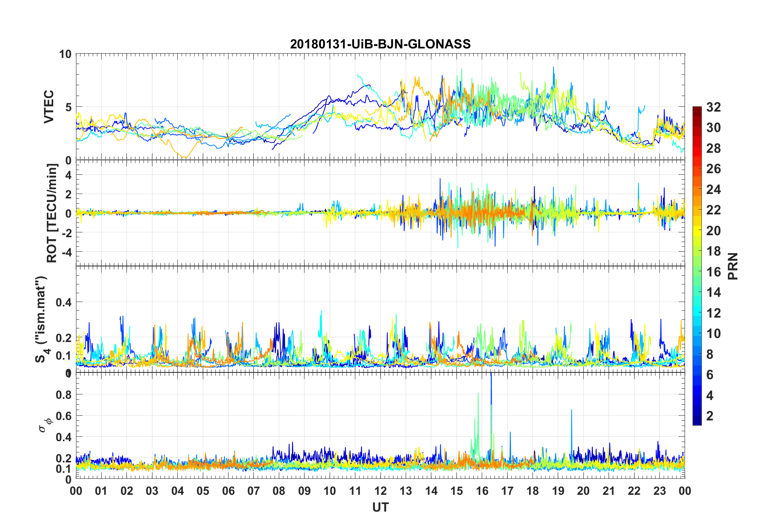Click colorbar tick label 22
Screen dimensions: 761x532
tap(713, 210)
